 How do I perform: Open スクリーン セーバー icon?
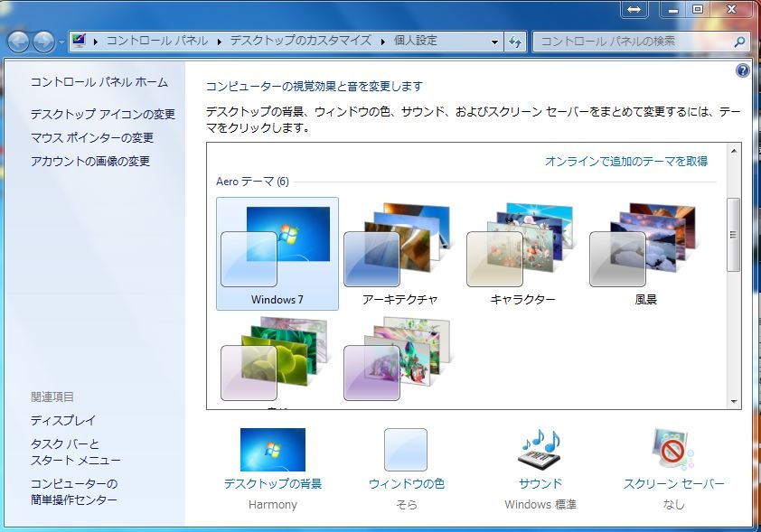[x=673, y=450]
